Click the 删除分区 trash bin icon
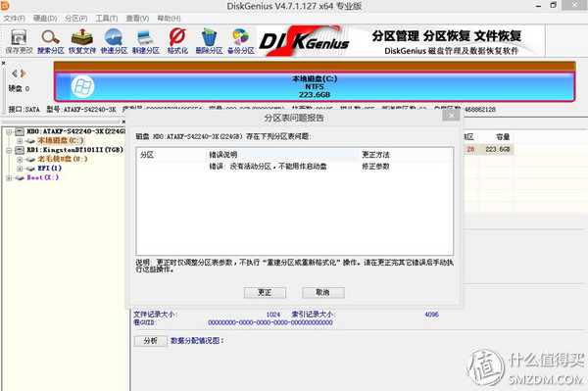588x391 pixels. click(x=209, y=41)
